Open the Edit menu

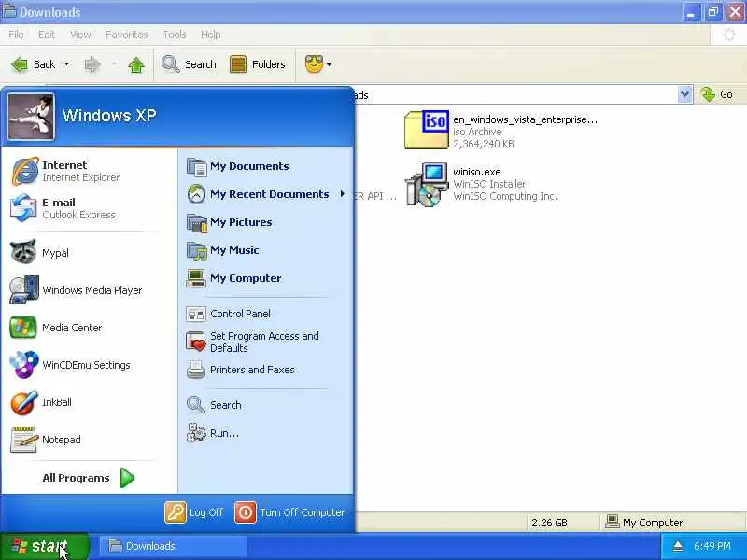tap(46, 35)
